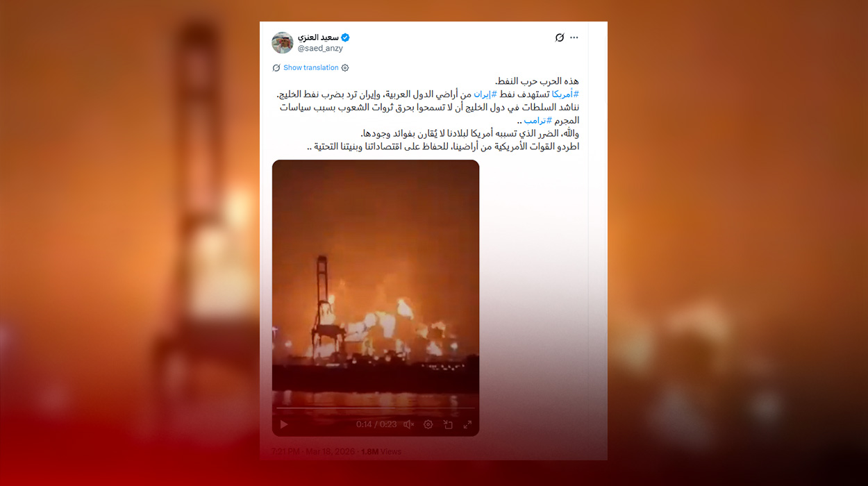Play the tweet's video
The height and width of the screenshot is (486, 868).
283,424
